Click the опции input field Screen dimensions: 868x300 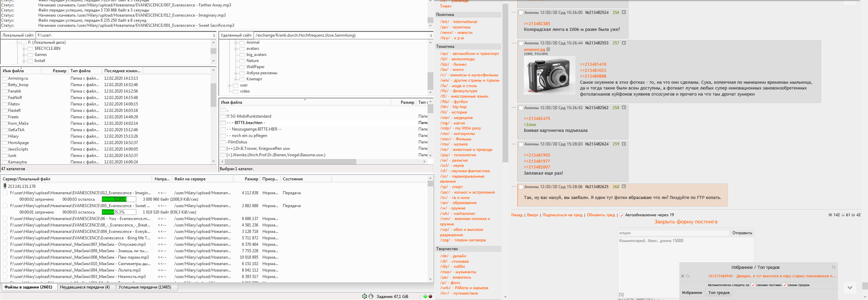click(673, 233)
